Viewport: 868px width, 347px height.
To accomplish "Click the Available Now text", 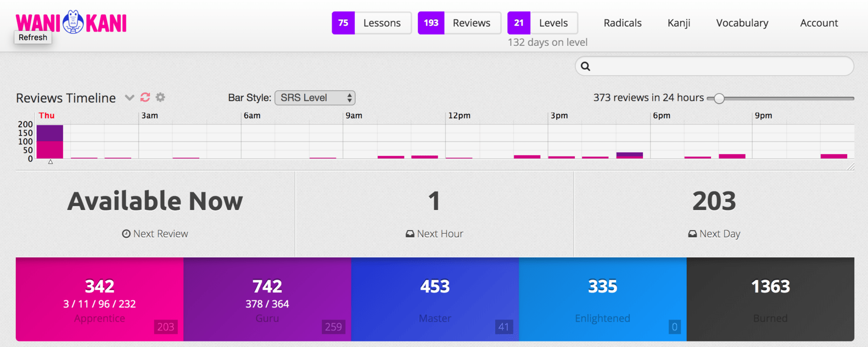I will [x=155, y=201].
